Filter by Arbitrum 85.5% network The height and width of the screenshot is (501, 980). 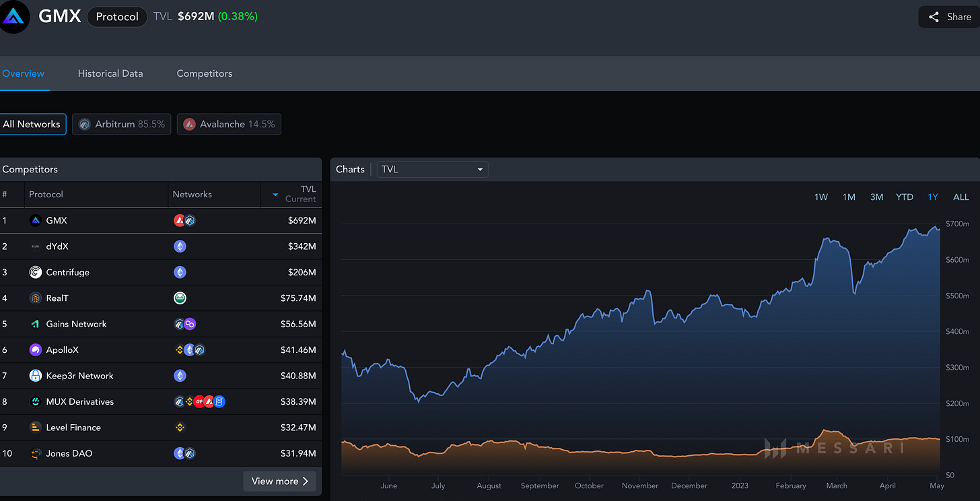[x=122, y=124]
